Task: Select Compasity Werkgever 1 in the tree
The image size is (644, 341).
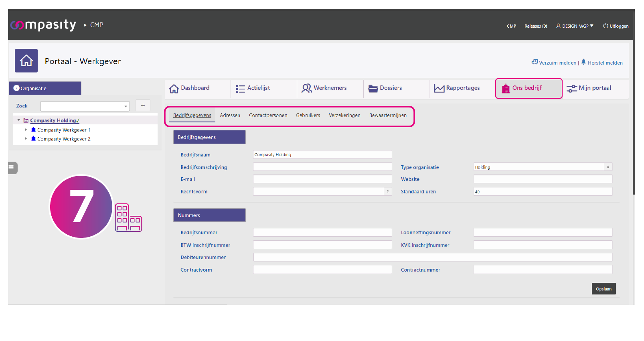Action: pos(64,130)
